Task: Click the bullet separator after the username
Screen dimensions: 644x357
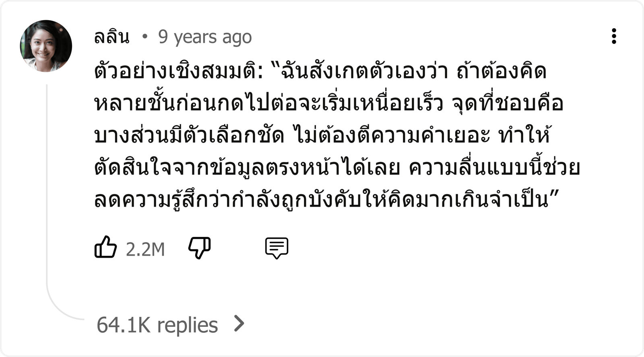Action: click(145, 37)
